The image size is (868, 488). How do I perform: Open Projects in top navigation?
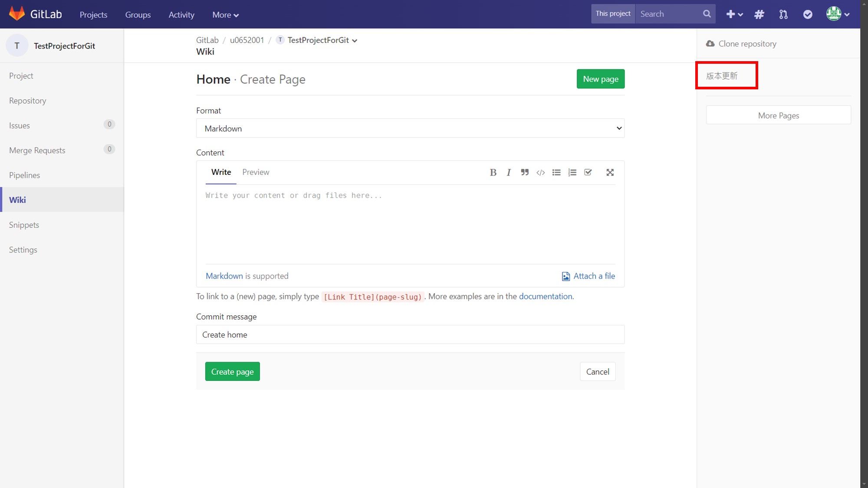[93, 15]
